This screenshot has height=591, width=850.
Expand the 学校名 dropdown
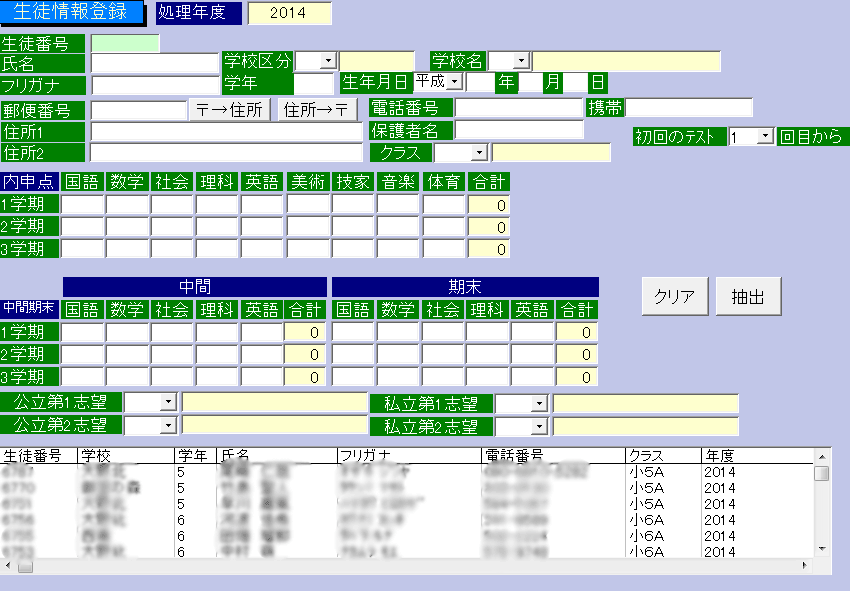(521, 62)
